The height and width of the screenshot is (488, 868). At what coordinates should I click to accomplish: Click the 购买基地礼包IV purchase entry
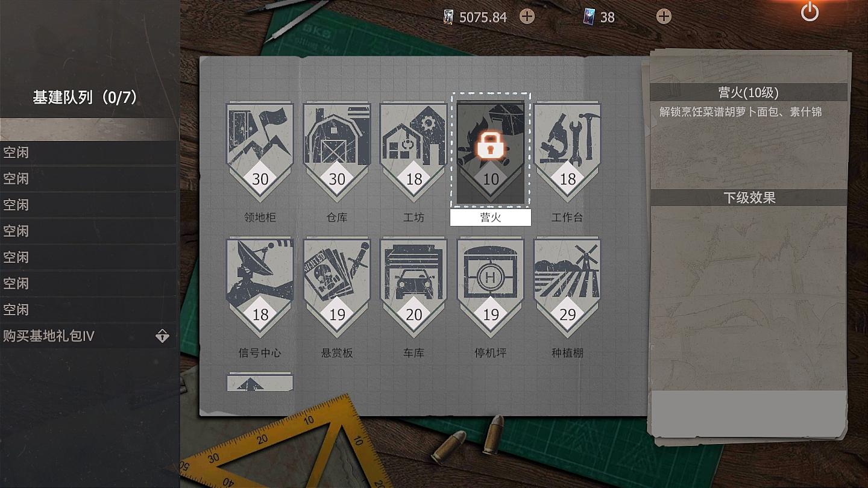click(88, 336)
